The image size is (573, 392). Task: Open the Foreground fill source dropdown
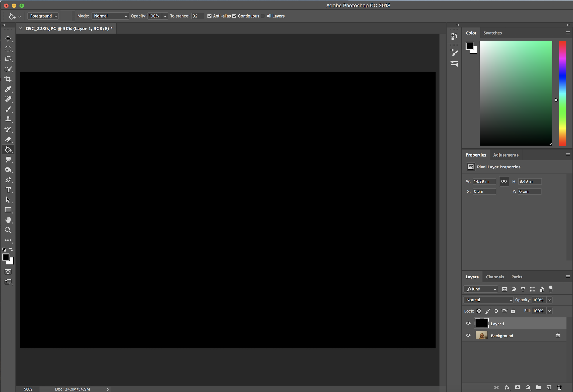[43, 16]
